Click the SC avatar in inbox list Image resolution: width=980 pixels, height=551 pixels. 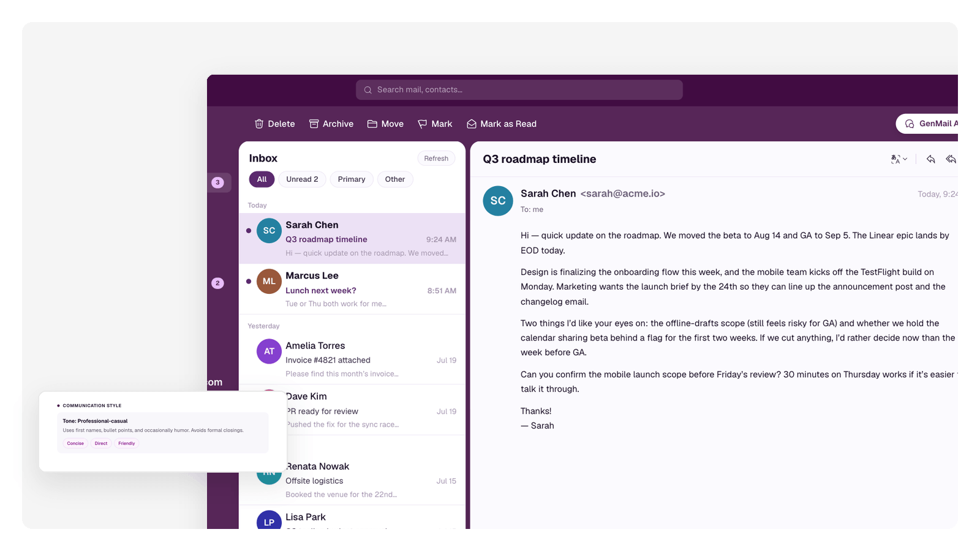[x=269, y=231]
